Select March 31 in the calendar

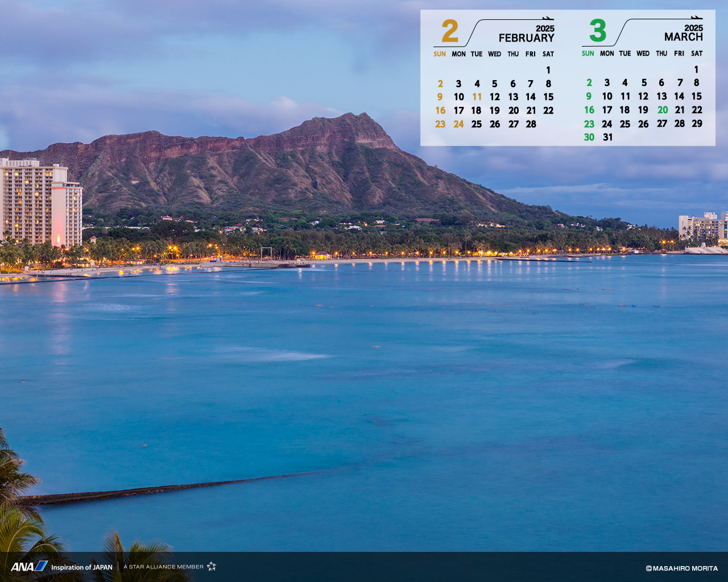[607, 137]
